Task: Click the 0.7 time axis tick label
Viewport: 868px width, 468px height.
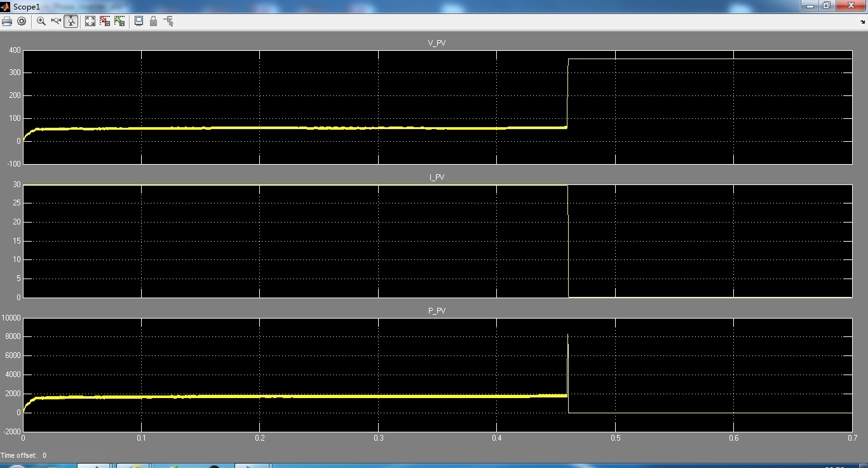Action: pyautogui.click(x=852, y=438)
